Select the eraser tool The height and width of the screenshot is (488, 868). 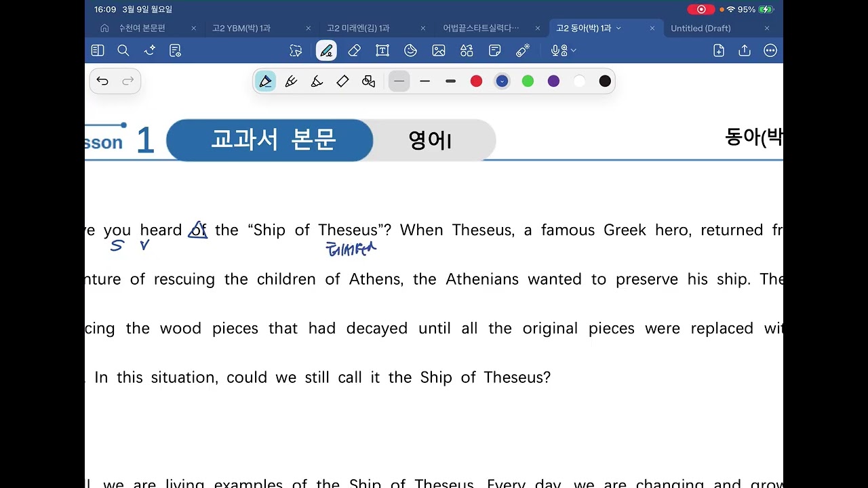pyautogui.click(x=354, y=50)
